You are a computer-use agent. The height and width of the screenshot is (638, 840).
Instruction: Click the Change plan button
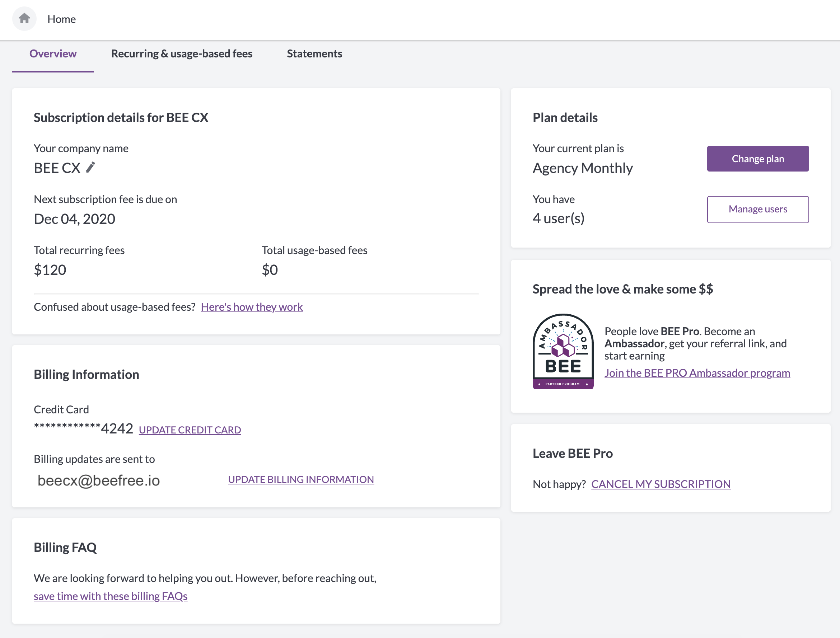[757, 159]
